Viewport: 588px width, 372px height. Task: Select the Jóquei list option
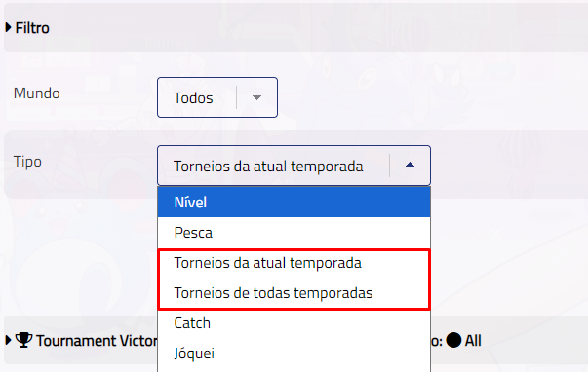click(294, 353)
